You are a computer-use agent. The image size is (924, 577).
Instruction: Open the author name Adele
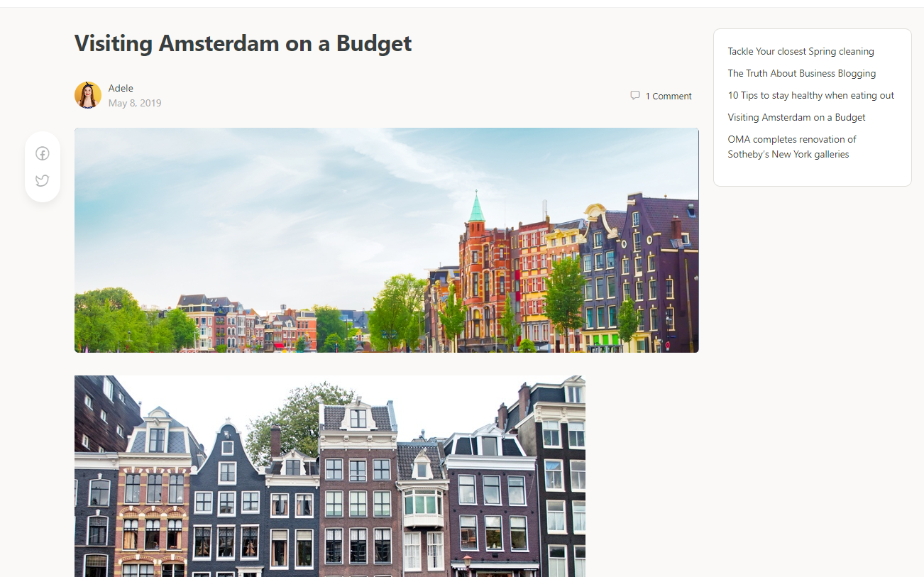click(121, 88)
